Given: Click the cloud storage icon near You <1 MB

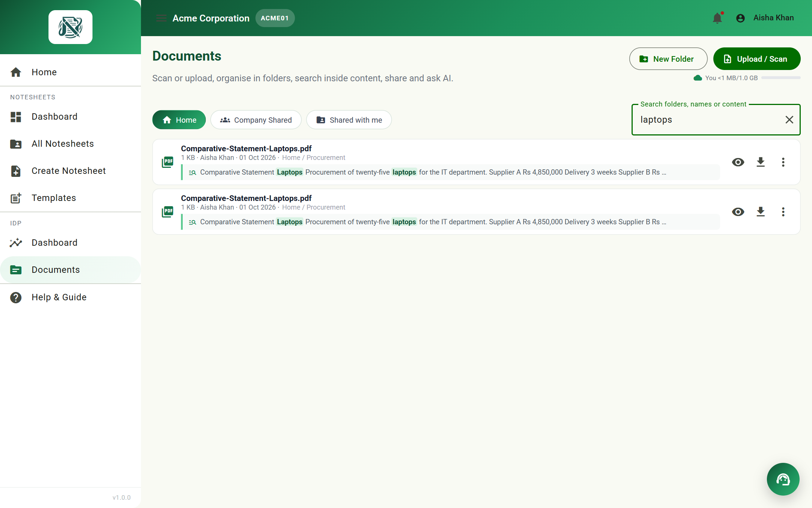Looking at the screenshot, I should (698, 78).
